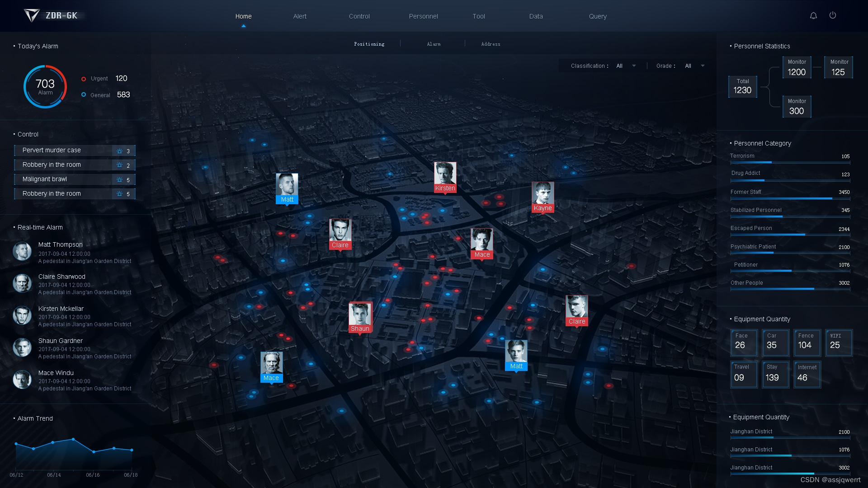Click the notification bell icon
Image resolution: width=868 pixels, height=488 pixels.
click(813, 16)
